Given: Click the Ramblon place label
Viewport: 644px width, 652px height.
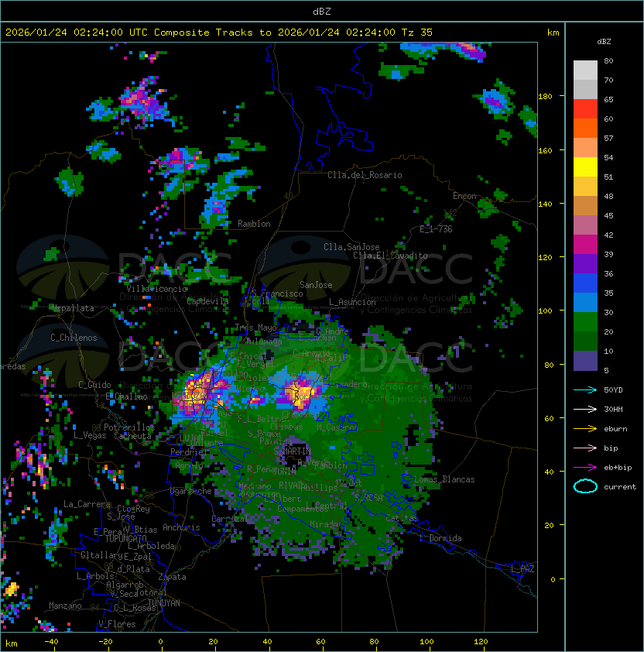Looking at the screenshot, I should click(254, 224).
